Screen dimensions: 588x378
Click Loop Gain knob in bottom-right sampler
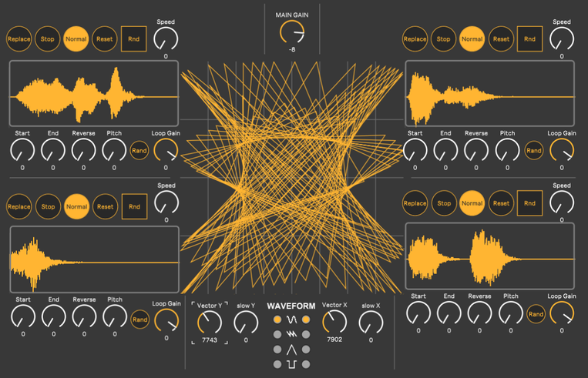click(x=562, y=313)
